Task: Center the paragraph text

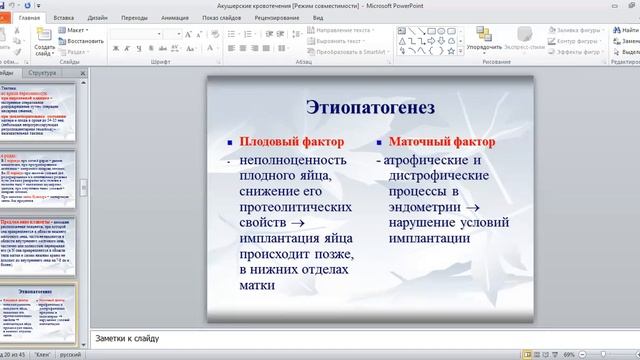Action: tap(243, 49)
